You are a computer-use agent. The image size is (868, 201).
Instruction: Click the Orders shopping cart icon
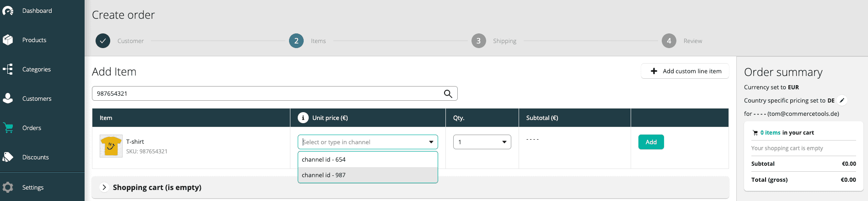(x=8, y=128)
